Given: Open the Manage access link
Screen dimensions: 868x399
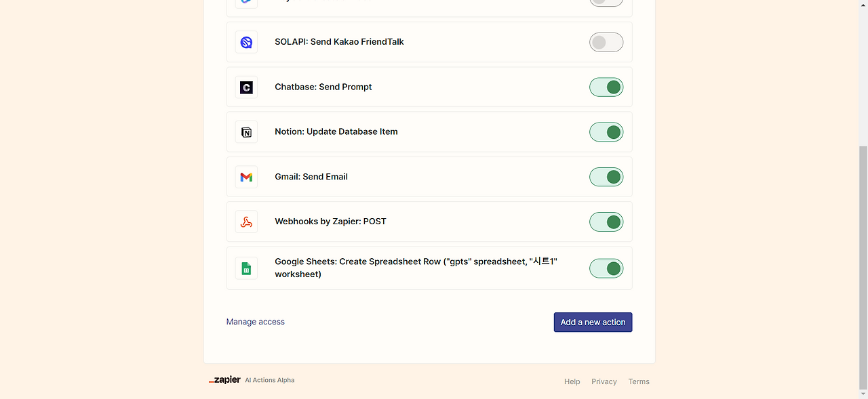Looking at the screenshot, I should coord(255,322).
